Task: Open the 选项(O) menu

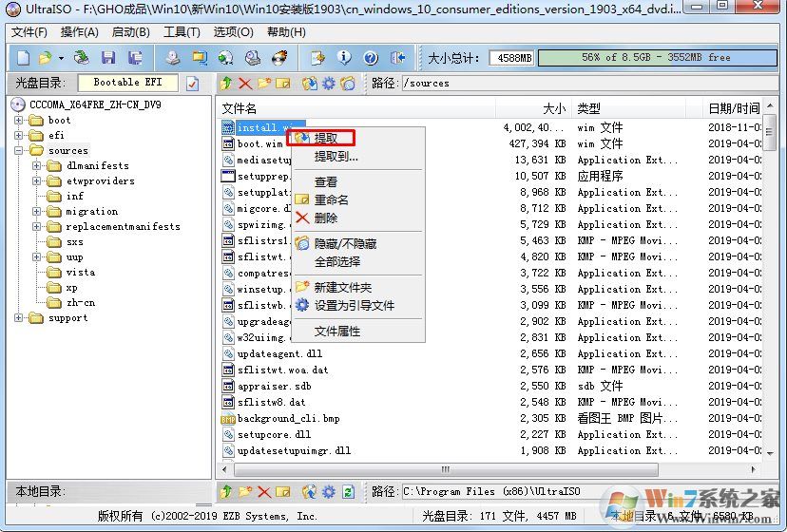Action: (x=234, y=32)
